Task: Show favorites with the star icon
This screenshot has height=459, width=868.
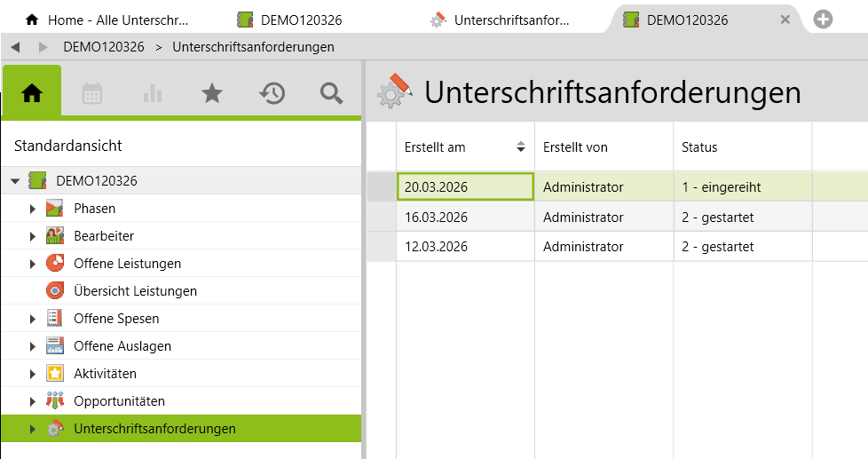Action: [x=212, y=93]
